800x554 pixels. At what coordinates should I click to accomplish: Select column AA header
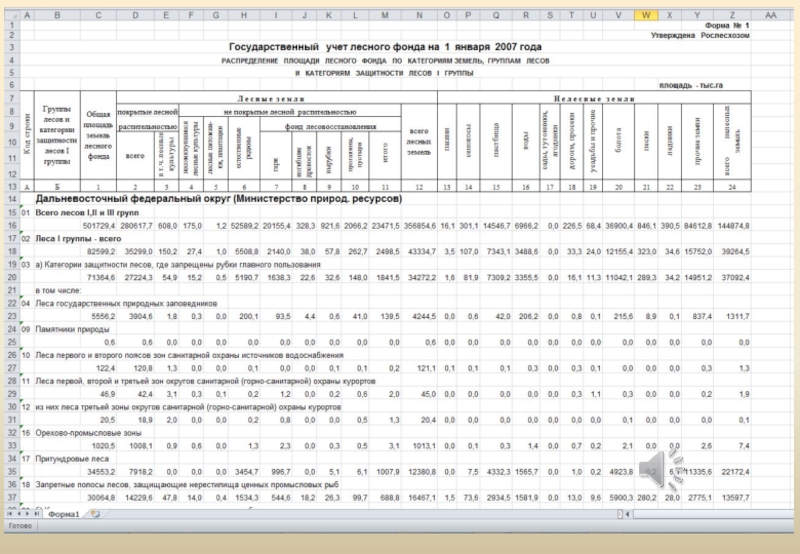[x=769, y=16]
